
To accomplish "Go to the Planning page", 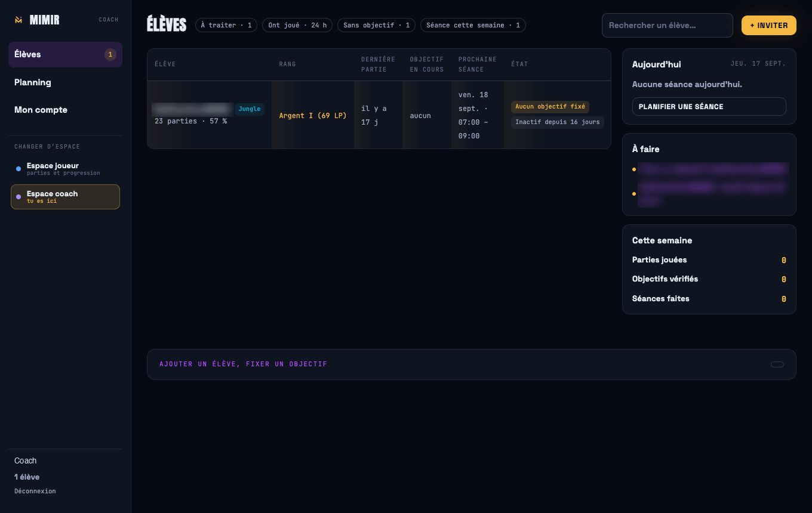I will click(65, 82).
